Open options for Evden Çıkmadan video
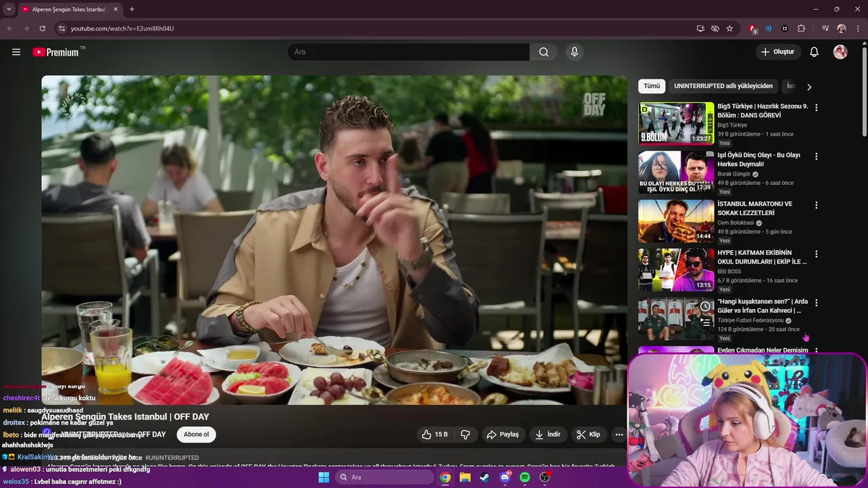Screen dimensions: 868x488 (816, 351)
